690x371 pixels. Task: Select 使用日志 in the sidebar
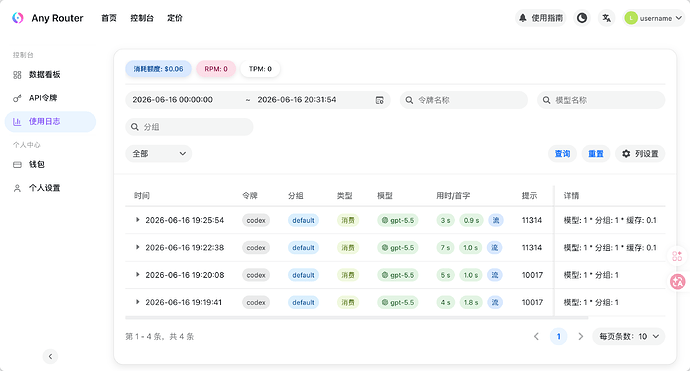tap(50, 122)
